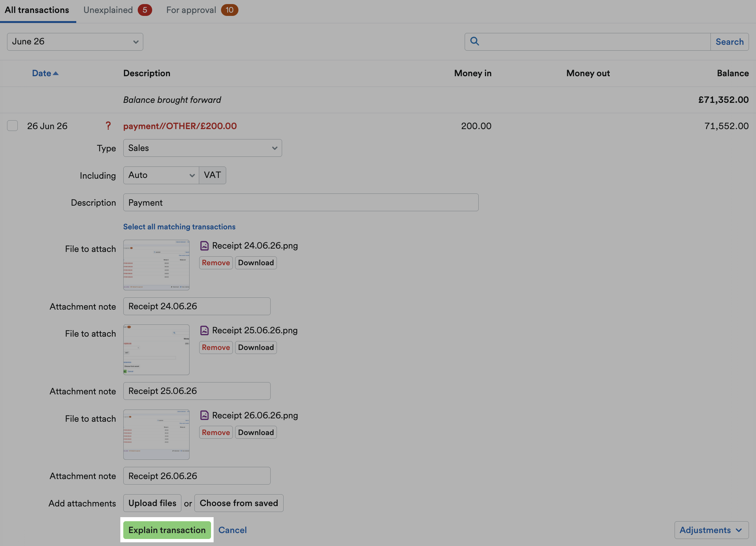Click the Receipt 26.06.26.png filename

coord(255,415)
